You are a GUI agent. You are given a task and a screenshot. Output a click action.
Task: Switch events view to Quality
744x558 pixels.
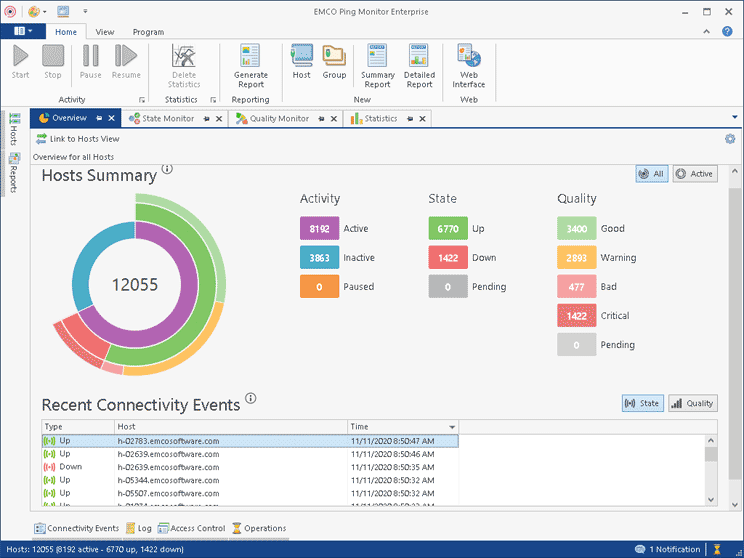pos(693,404)
